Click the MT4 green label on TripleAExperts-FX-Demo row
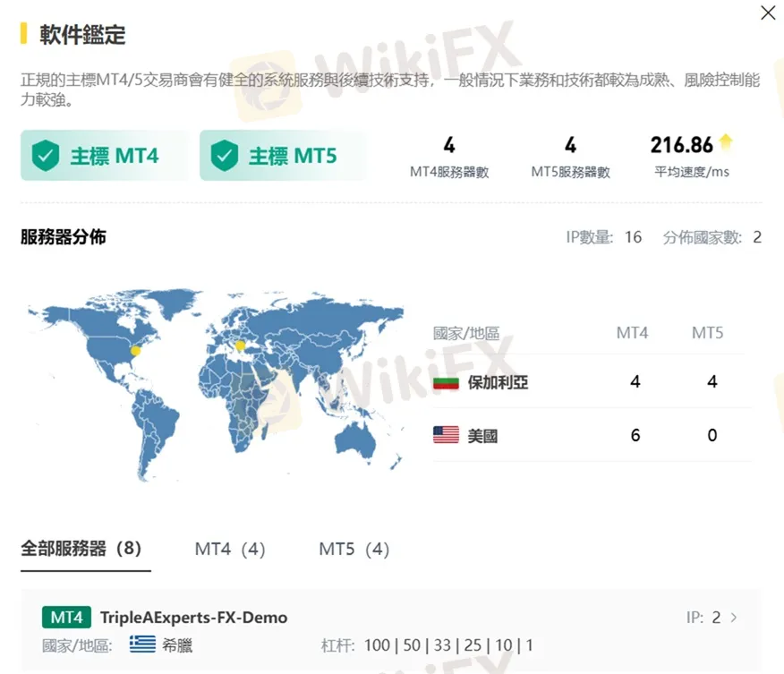The width and height of the screenshot is (784, 674). pyautogui.click(x=64, y=617)
